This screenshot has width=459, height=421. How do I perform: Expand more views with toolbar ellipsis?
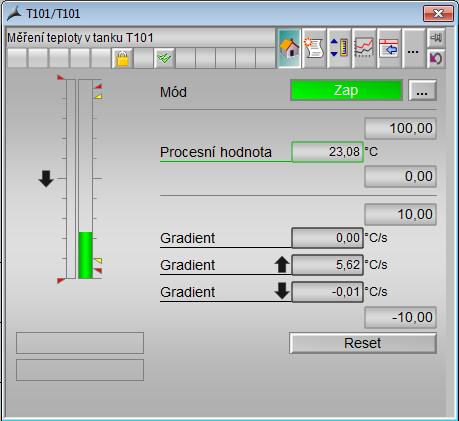coord(413,48)
